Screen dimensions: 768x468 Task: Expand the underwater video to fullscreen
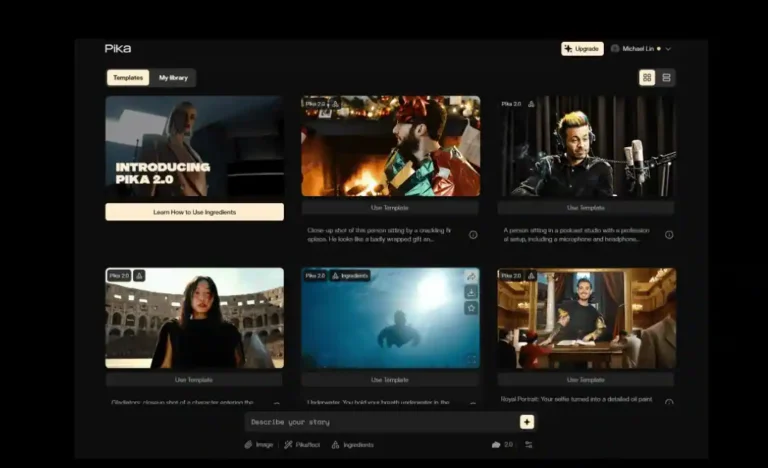tap(471, 359)
